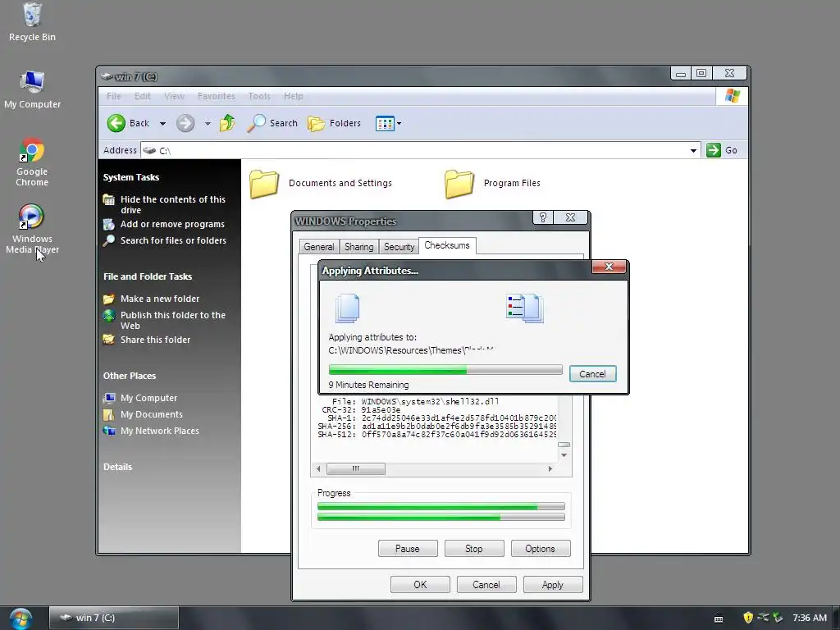The image size is (840, 630).
Task: Expand the Back history dropdown arrow
Action: pos(162,124)
